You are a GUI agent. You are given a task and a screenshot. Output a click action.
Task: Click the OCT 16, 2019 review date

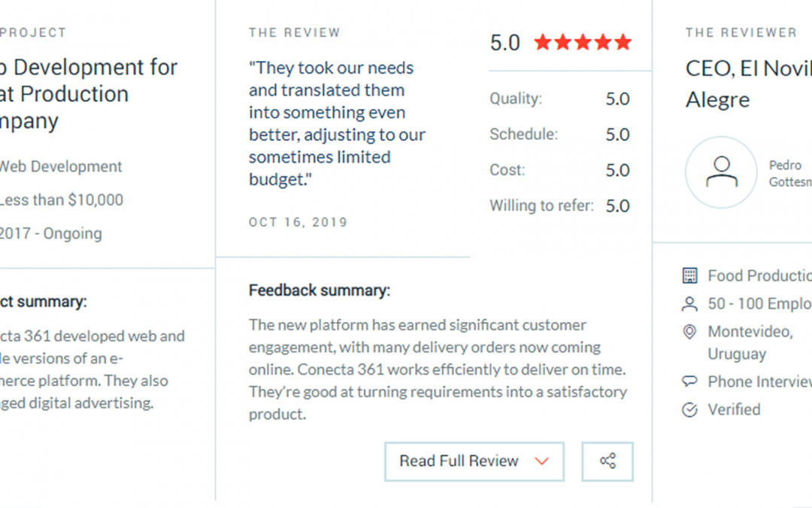298,223
